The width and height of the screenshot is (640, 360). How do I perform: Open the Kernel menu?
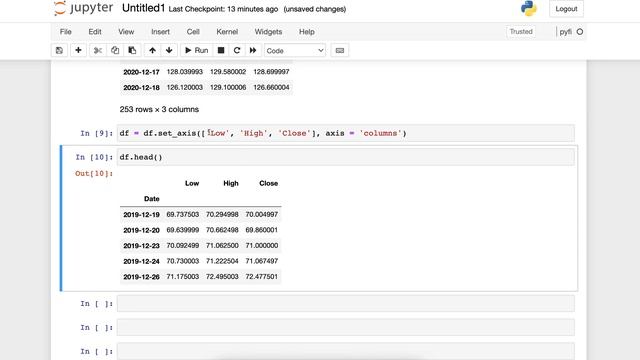coord(227,32)
